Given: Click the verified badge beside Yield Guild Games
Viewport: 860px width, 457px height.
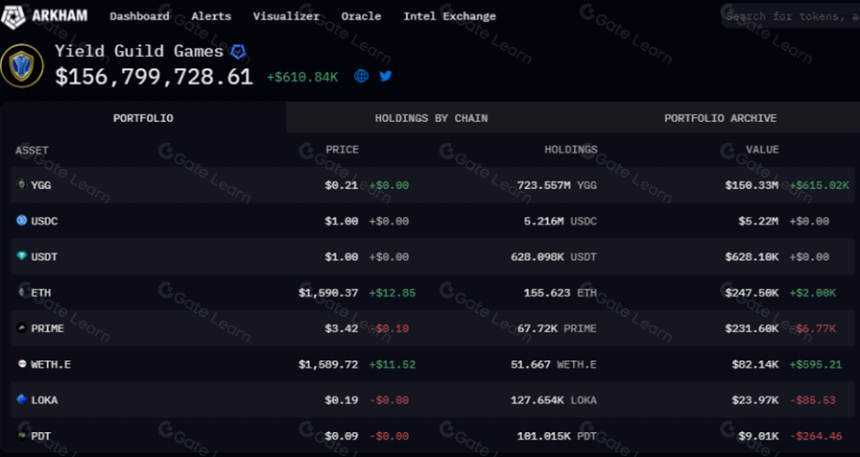Looking at the screenshot, I should pyautogui.click(x=237, y=52).
